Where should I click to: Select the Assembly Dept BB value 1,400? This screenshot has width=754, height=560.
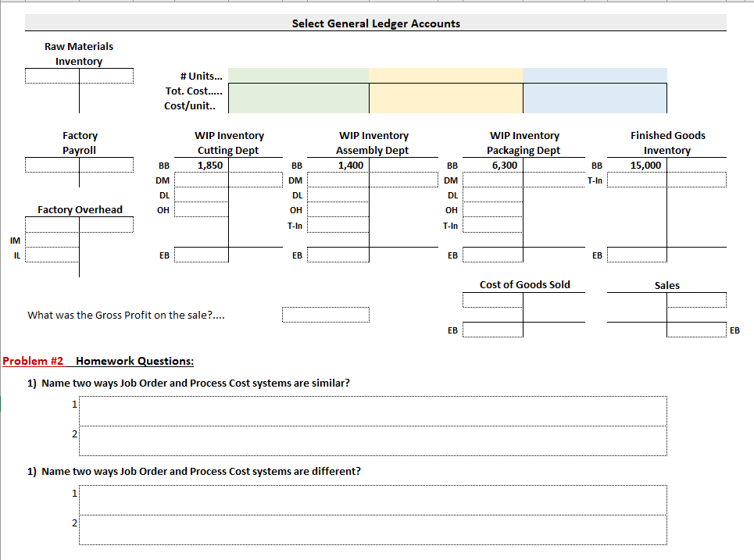point(351,166)
